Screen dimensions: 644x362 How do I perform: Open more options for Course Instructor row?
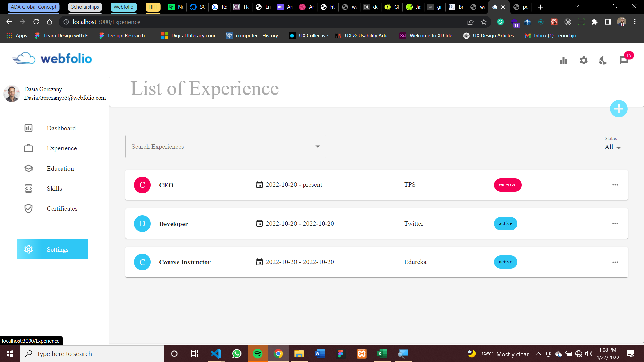point(615,262)
